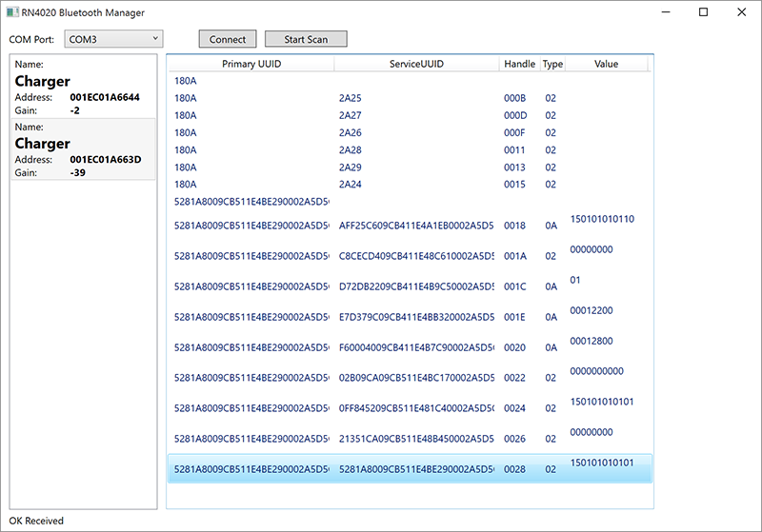
Task: Click handle 000D cell
Action: (x=515, y=115)
